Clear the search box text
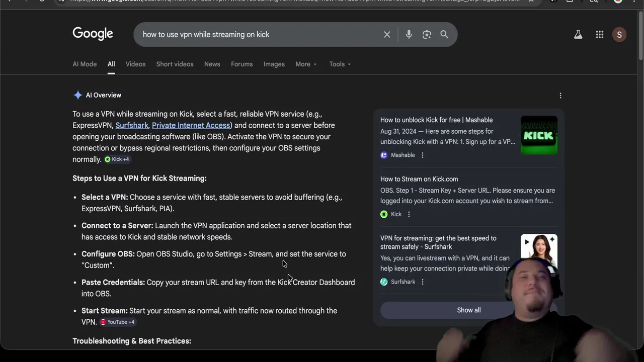 coord(387,35)
